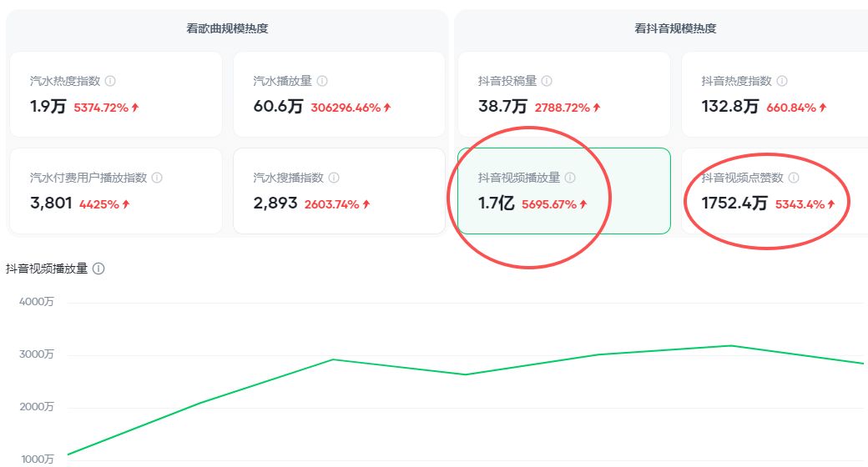Select the 抖音视频点赞数 metric card
Image resolution: width=868 pixels, height=467 pixels.
pos(775,191)
